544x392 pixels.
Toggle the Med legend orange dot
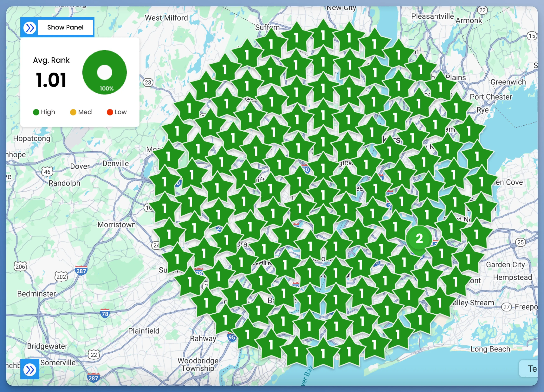(x=73, y=112)
